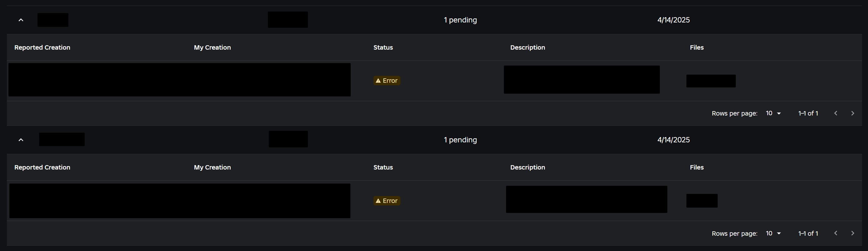Click the upper table's Reported Creation header
Screen dimensions: 868x251
pyautogui.click(x=42, y=47)
